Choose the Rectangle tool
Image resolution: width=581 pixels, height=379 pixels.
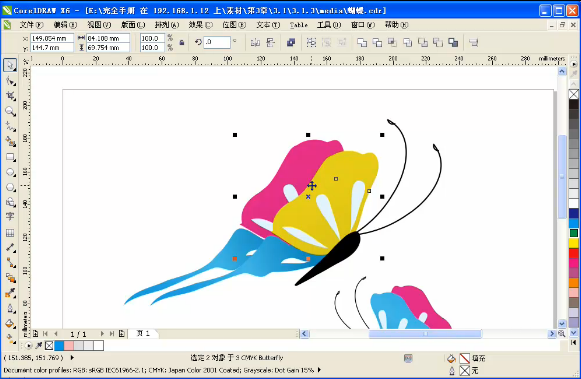coord(10,157)
